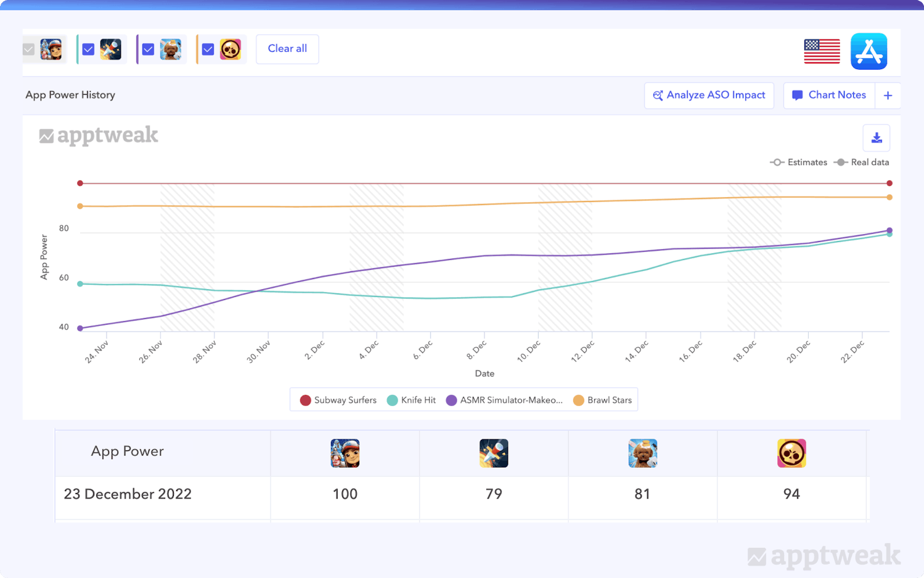The image size is (924, 578).
Task: Toggle the Estimates legend entry
Action: 799,163
